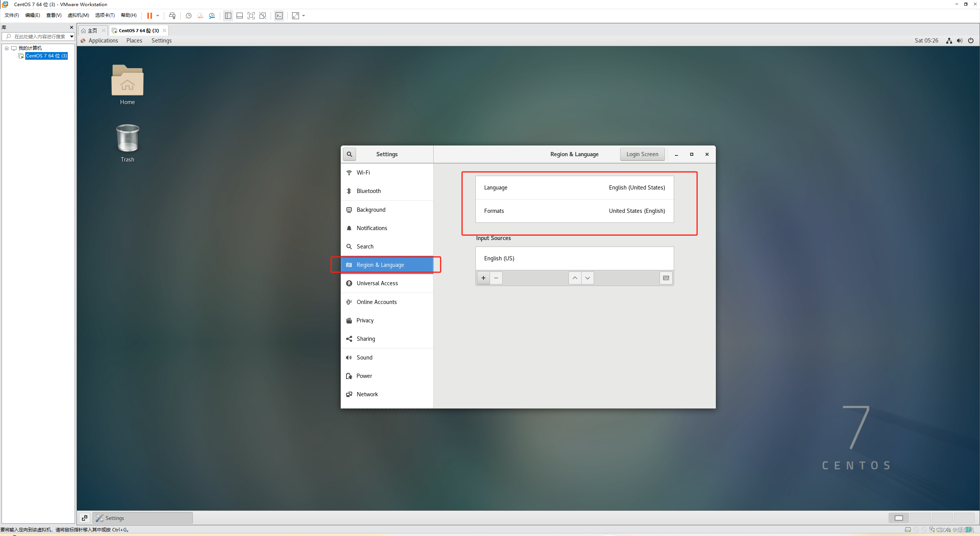980x536 pixels.
Task: Select Privacy in Settings sidebar
Action: point(387,320)
